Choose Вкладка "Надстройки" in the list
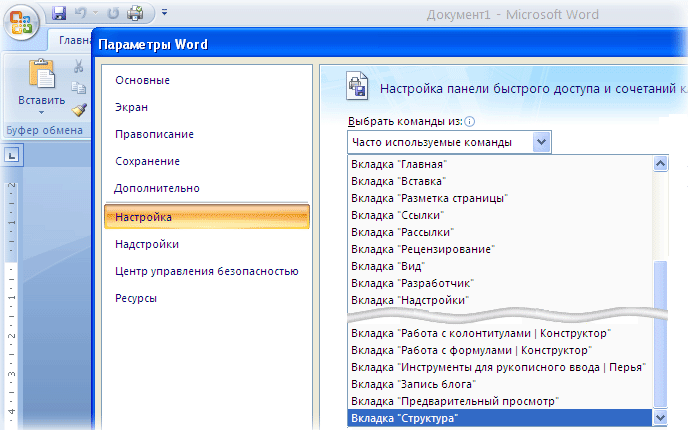 (x=499, y=301)
